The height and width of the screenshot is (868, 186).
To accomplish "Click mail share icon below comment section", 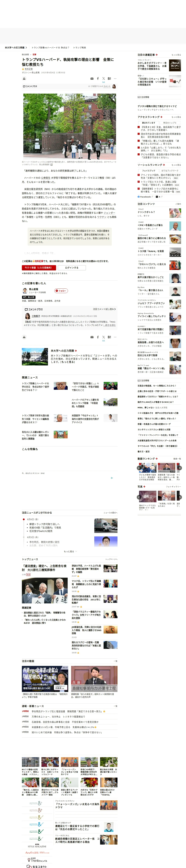I will click(92, 337).
